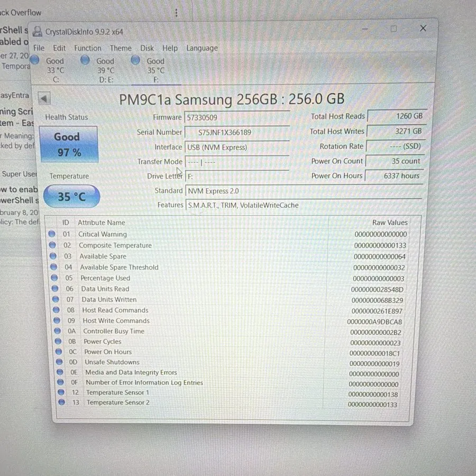Click status orb for Percentage Used
Image resolution: width=476 pixels, height=476 pixels.
point(54,278)
